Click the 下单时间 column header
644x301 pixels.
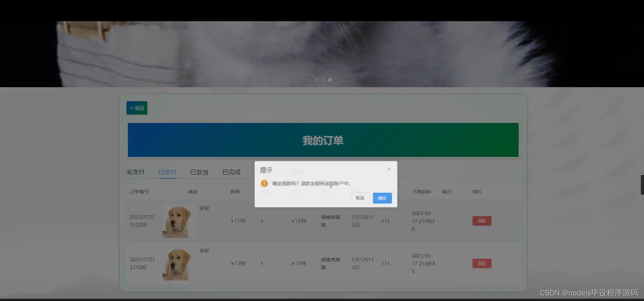(x=421, y=192)
